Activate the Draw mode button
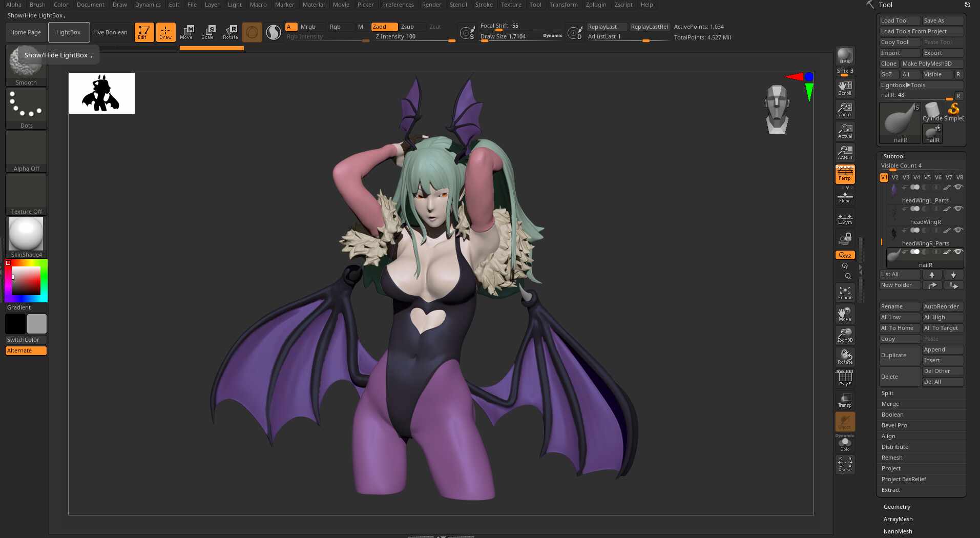The height and width of the screenshot is (538, 980). (x=165, y=32)
